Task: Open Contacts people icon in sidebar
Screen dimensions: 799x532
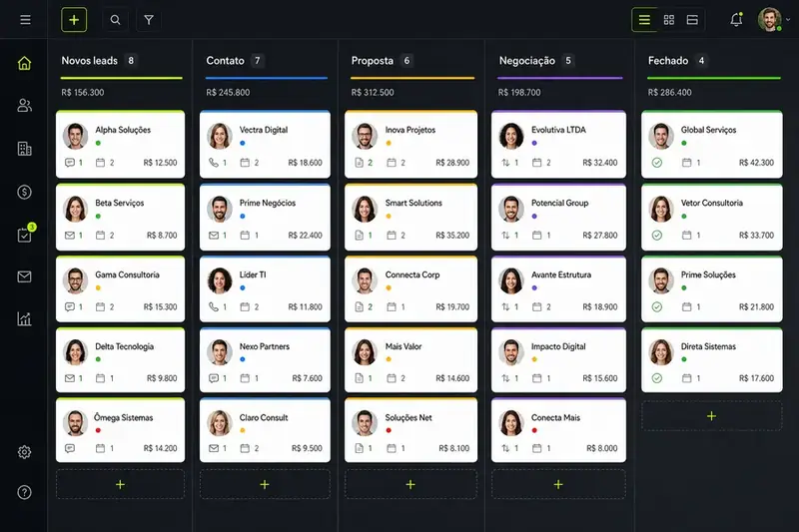Action: click(24, 106)
